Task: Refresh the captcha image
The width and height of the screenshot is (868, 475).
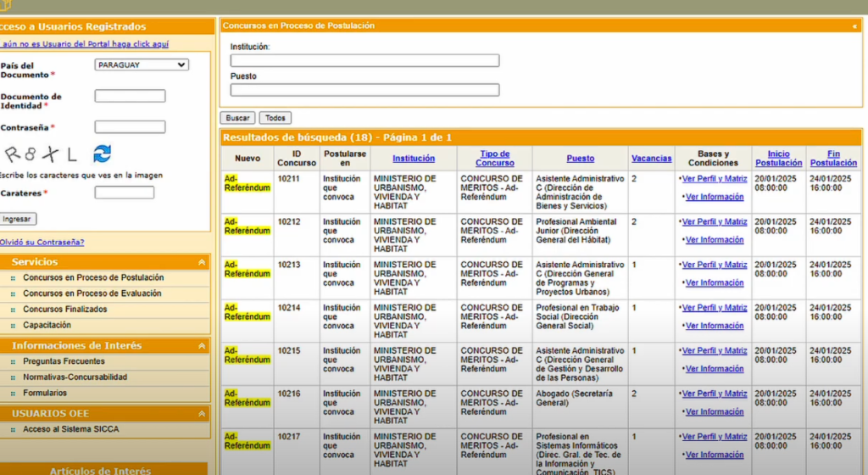Action: coord(102,154)
